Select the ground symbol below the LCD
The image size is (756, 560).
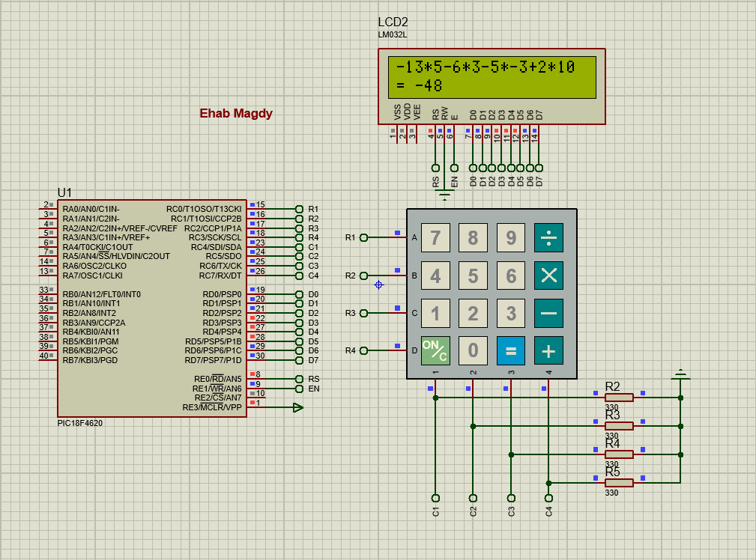444,192
